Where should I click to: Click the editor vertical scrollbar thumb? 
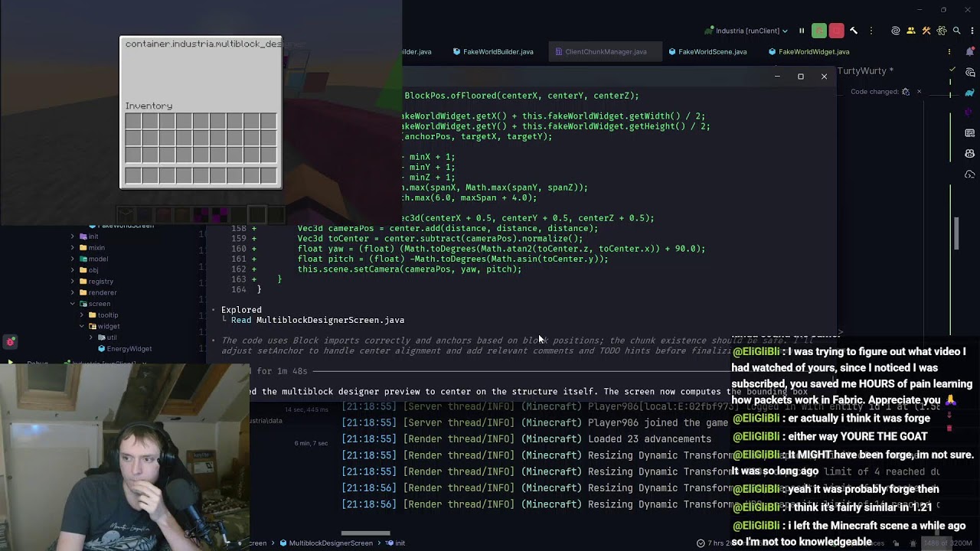click(955, 233)
